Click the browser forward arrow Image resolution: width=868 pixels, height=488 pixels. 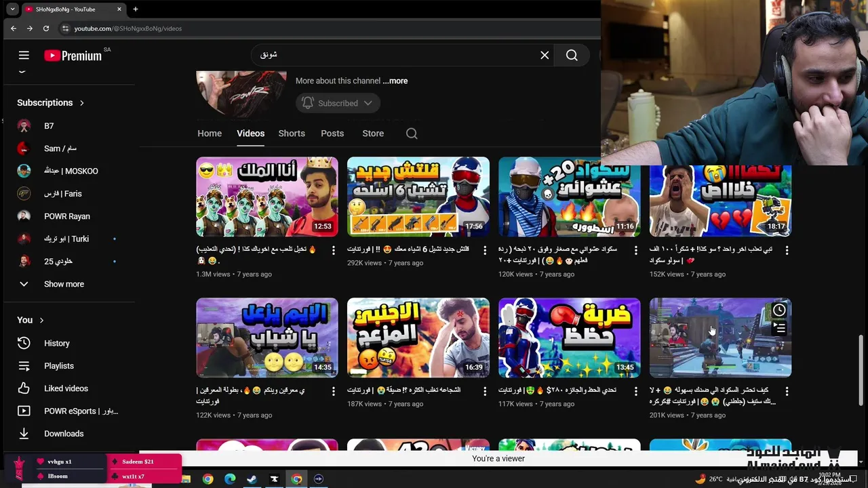pos(30,28)
